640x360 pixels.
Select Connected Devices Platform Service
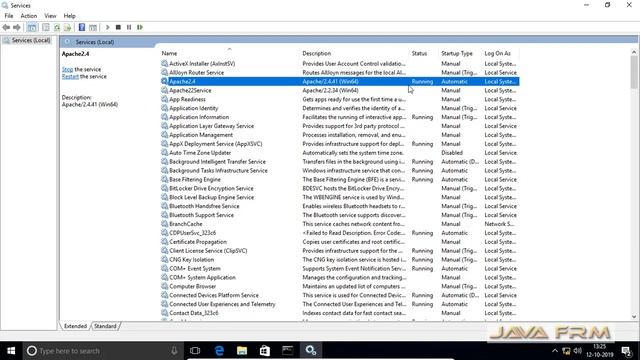point(340,295)
